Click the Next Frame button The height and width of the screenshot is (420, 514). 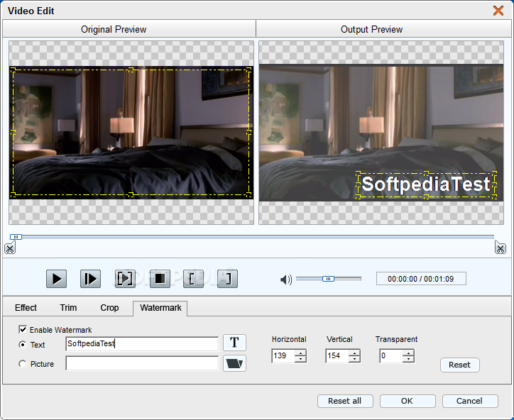click(x=90, y=279)
